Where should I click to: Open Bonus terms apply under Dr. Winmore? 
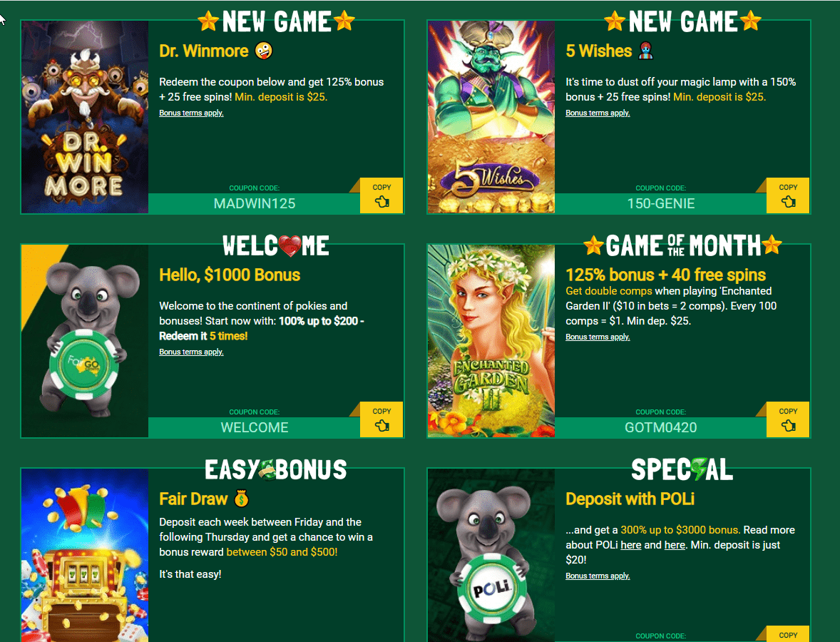pos(191,113)
